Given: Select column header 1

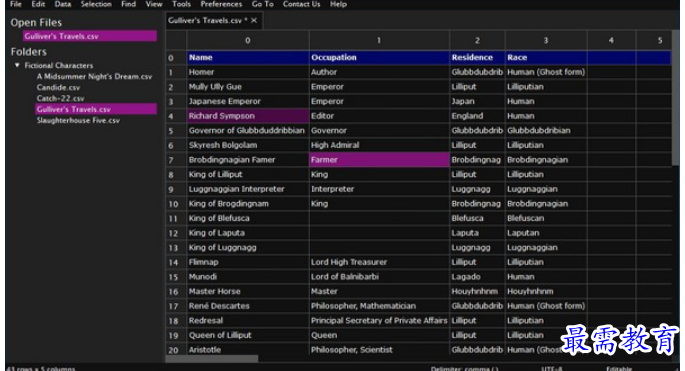Looking at the screenshot, I should click(x=379, y=40).
